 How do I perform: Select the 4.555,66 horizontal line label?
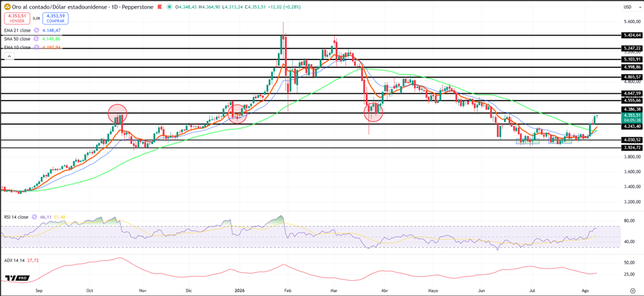(x=631, y=100)
